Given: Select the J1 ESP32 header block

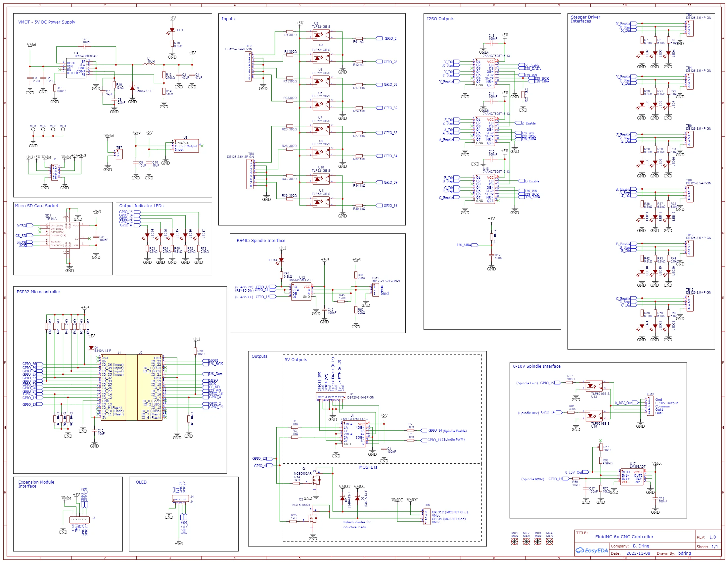Looking at the screenshot, I should coord(114,388).
